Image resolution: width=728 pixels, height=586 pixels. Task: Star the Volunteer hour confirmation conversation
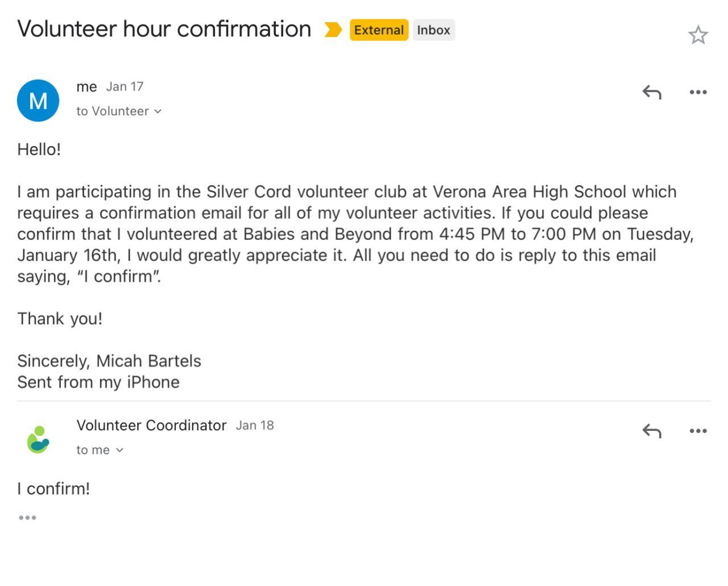[x=698, y=35]
